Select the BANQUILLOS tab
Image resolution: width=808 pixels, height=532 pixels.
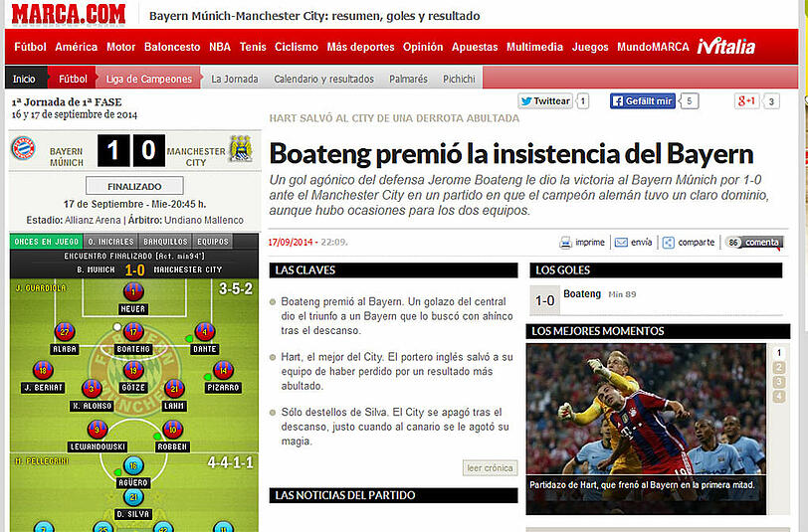tap(165, 242)
